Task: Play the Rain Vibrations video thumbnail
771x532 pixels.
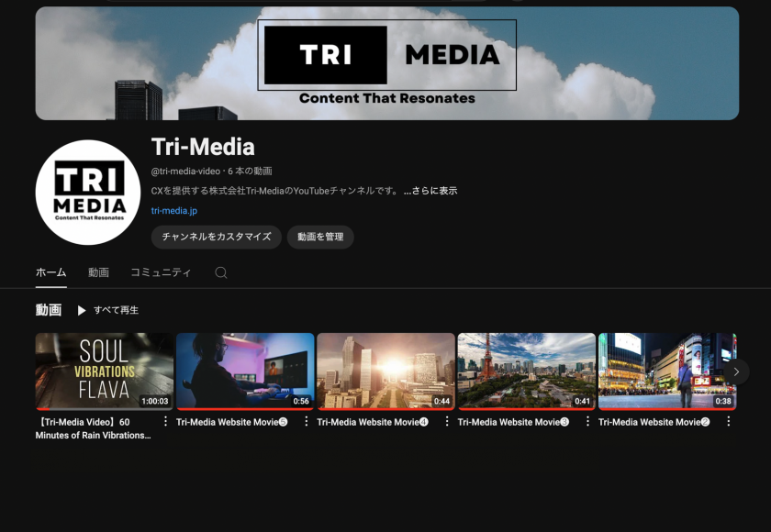Action: click(104, 371)
